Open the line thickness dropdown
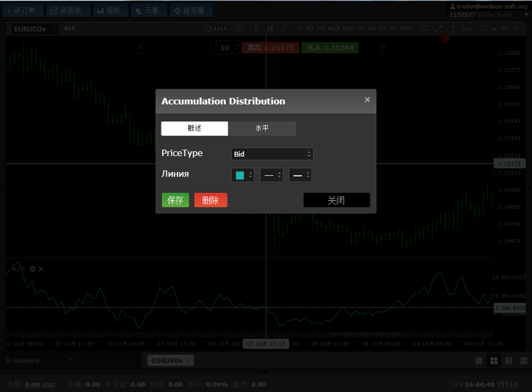This screenshot has width=532, height=392. (301, 175)
